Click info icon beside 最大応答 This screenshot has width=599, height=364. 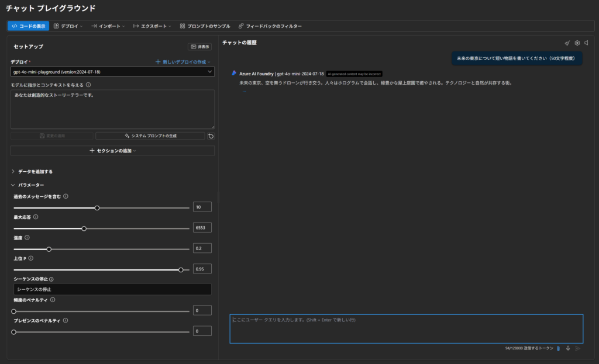point(36,217)
